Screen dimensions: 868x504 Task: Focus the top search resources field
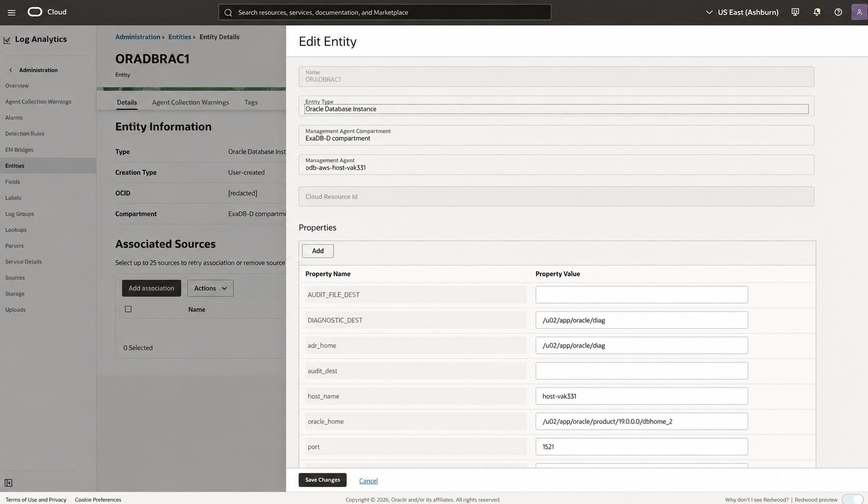pos(385,12)
